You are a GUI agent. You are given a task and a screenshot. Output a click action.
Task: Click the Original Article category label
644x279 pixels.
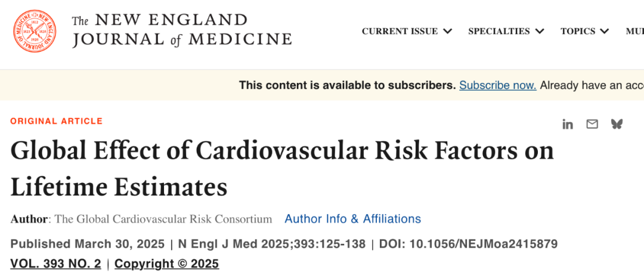(x=57, y=121)
